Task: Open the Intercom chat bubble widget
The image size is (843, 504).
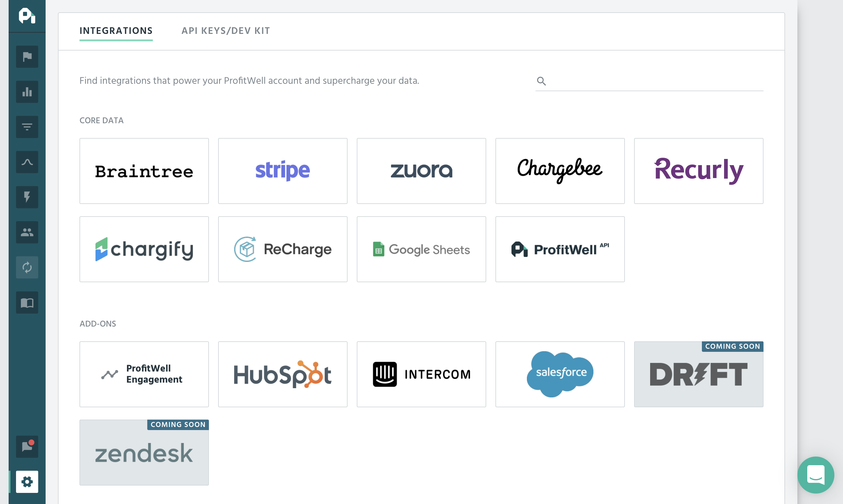Action: pyautogui.click(x=816, y=475)
